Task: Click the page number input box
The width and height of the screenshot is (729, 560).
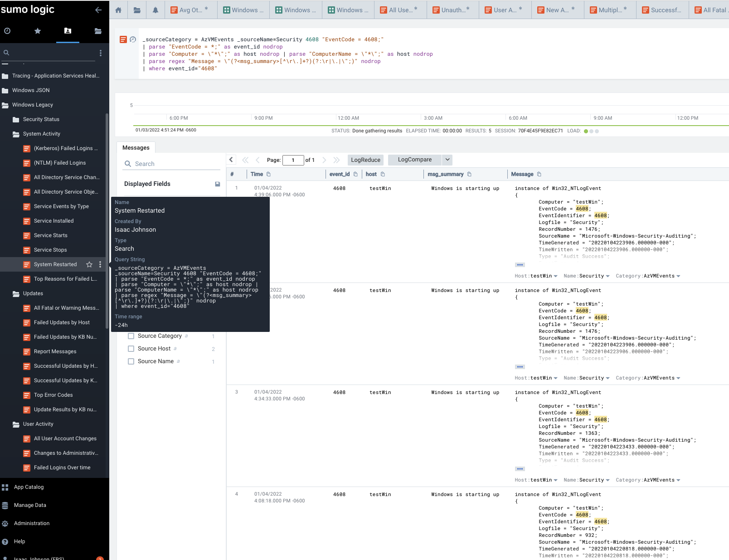Action: click(293, 160)
